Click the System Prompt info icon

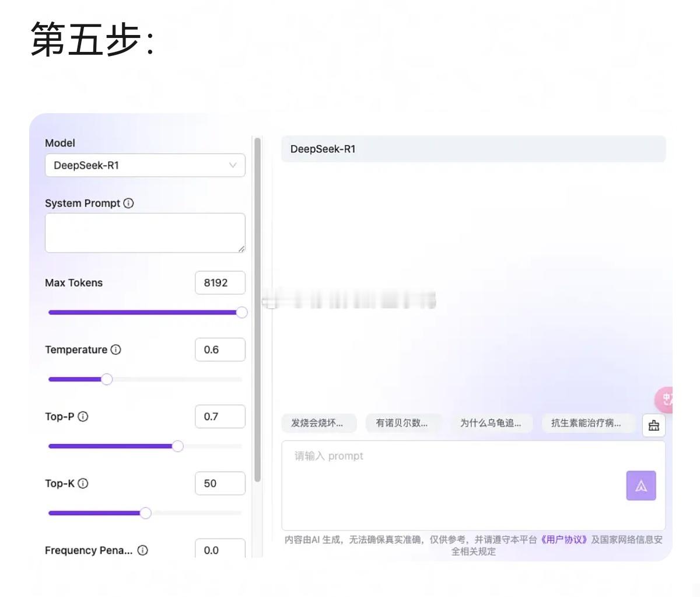pyautogui.click(x=128, y=203)
